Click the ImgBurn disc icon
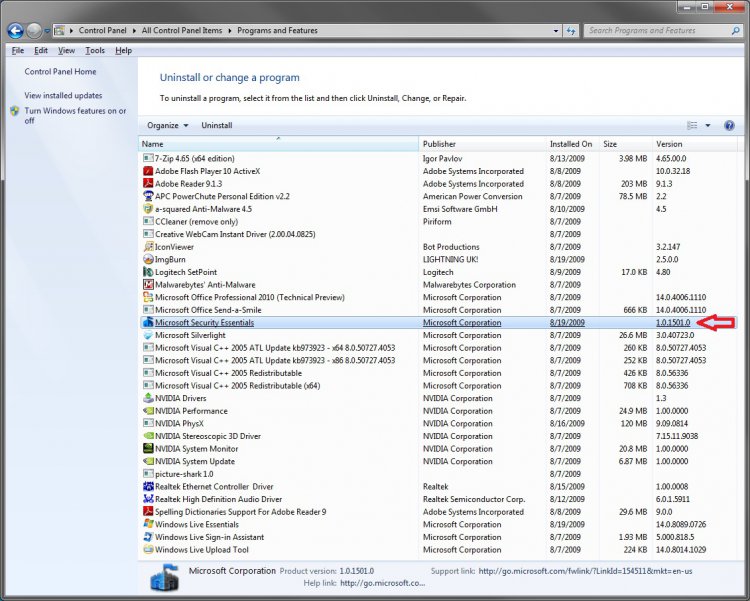 tap(148, 259)
